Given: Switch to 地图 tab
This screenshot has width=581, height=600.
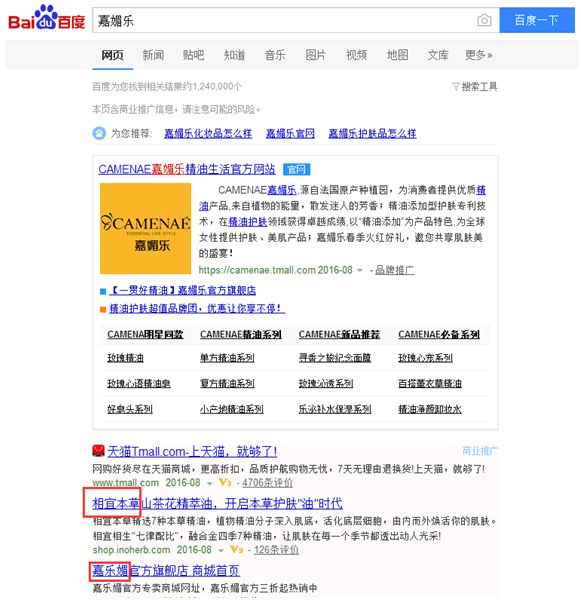Looking at the screenshot, I should [397, 55].
